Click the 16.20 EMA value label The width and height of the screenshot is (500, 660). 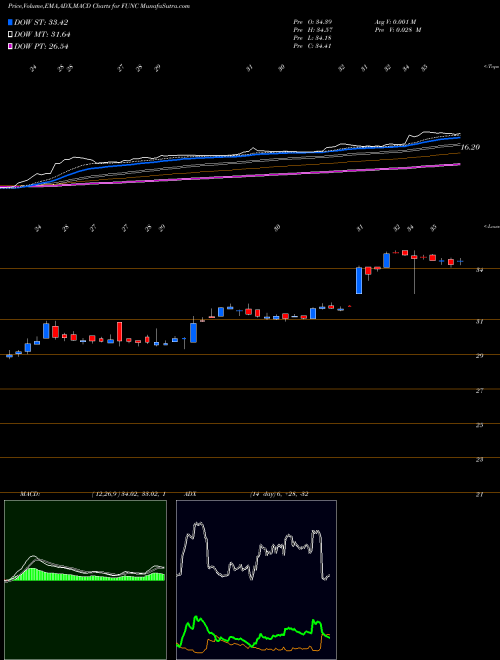(470, 147)
